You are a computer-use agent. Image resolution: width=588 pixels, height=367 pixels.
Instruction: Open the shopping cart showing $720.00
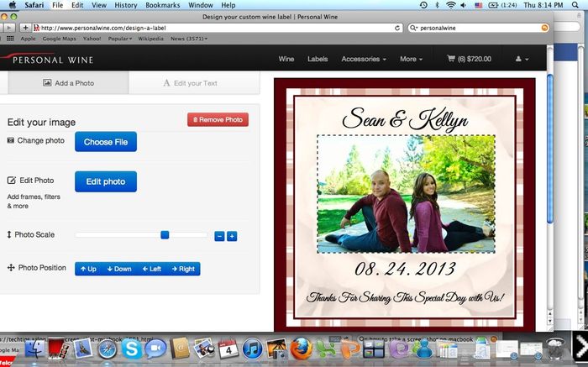474,60
